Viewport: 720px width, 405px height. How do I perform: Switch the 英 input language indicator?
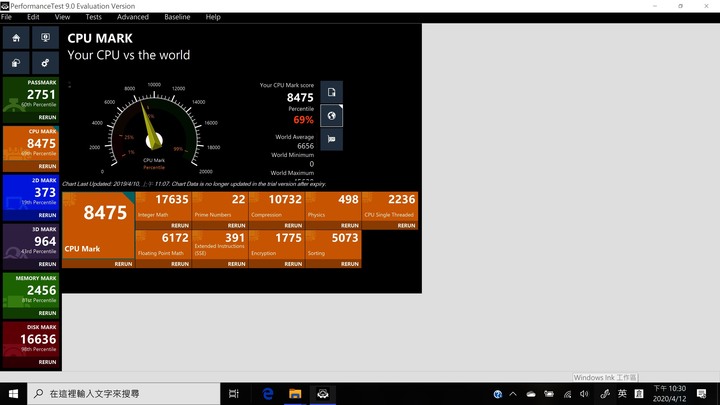(x=622, y=394)
